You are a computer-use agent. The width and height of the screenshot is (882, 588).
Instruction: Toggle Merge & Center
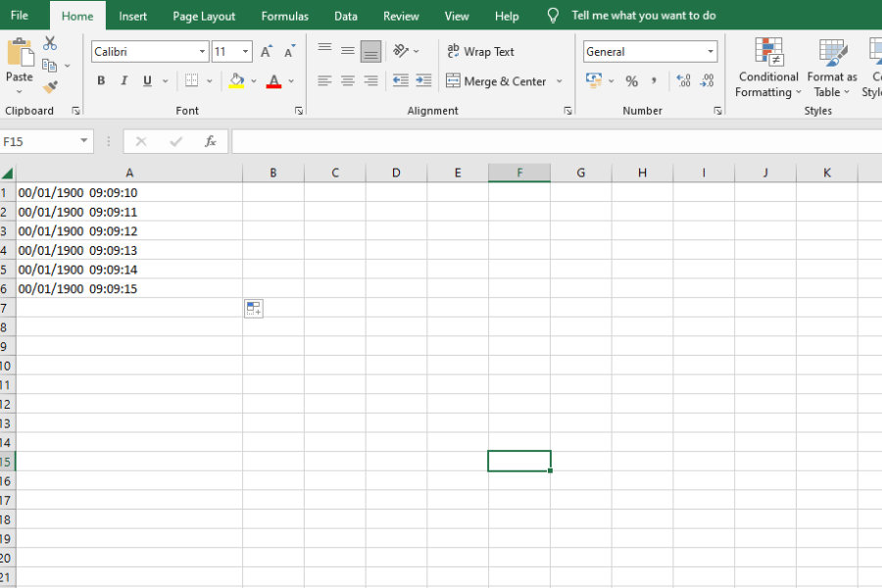(x=498, y=81)
